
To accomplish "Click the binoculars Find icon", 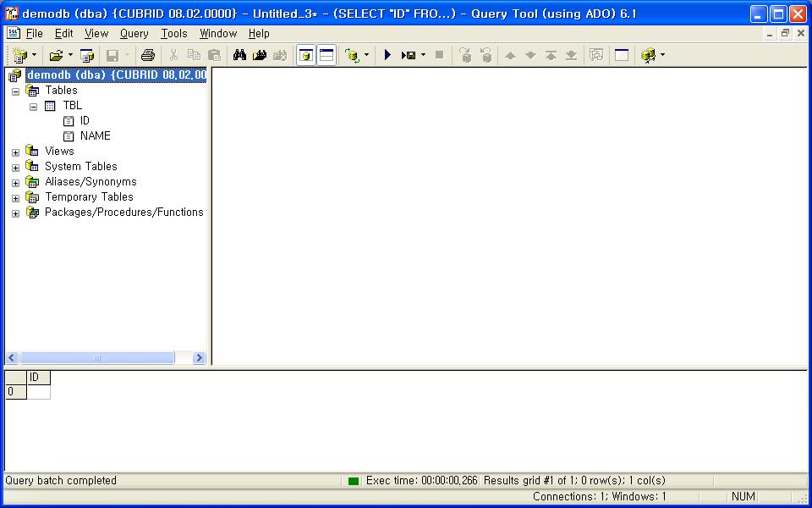I will pos(239,55).
